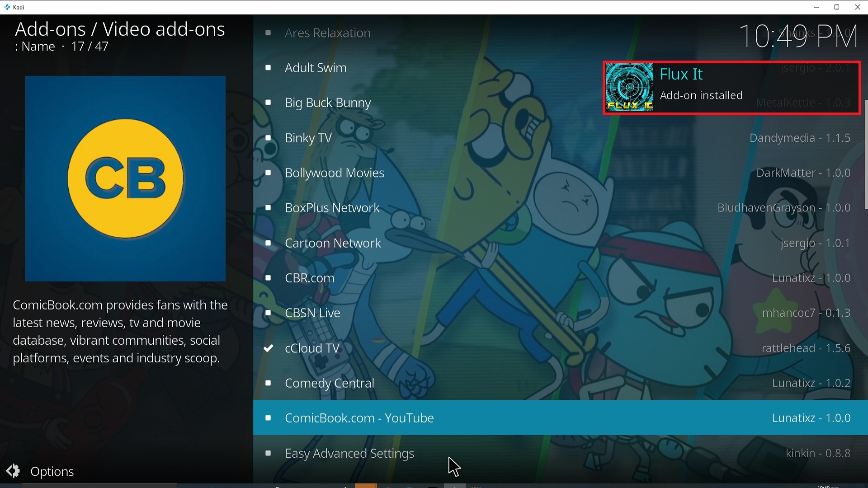This screenshot has height=488, width=868.
Task: Open CBSN Live add-on
Action: 560,313
